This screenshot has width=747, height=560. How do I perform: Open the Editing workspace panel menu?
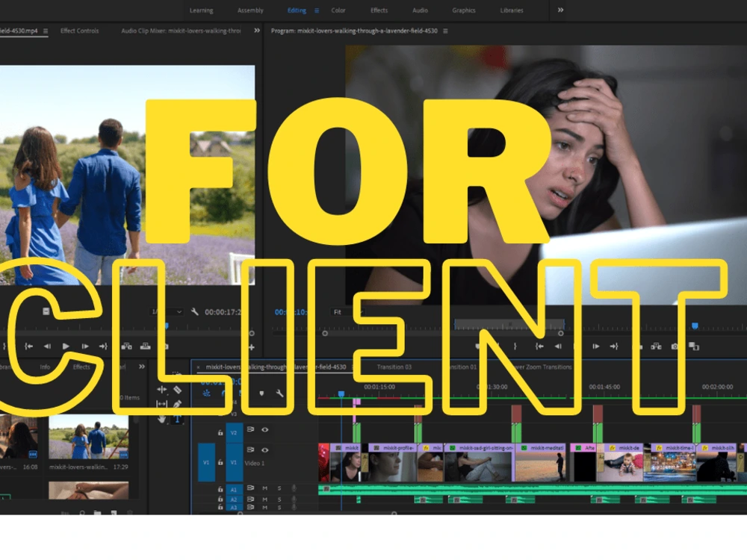point(317,10)
